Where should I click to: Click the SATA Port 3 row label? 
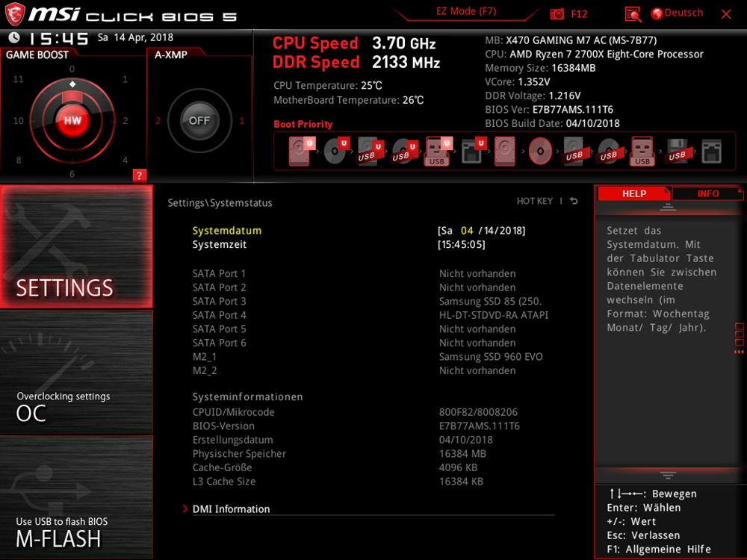219,301
